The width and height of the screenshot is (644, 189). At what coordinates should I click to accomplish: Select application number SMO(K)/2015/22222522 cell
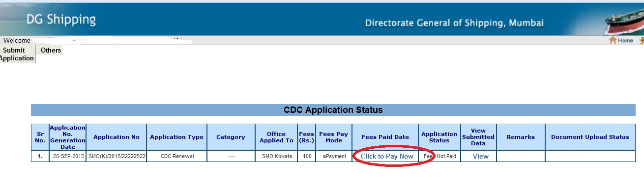pos(117,156)
